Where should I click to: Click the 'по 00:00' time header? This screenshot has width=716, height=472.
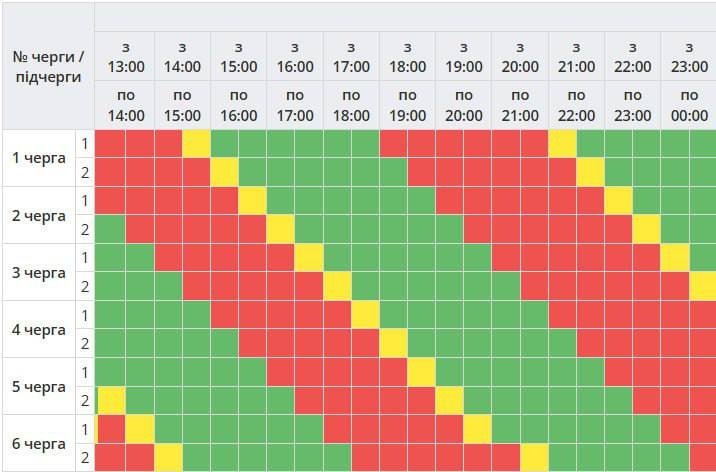(x=689, y=105)
